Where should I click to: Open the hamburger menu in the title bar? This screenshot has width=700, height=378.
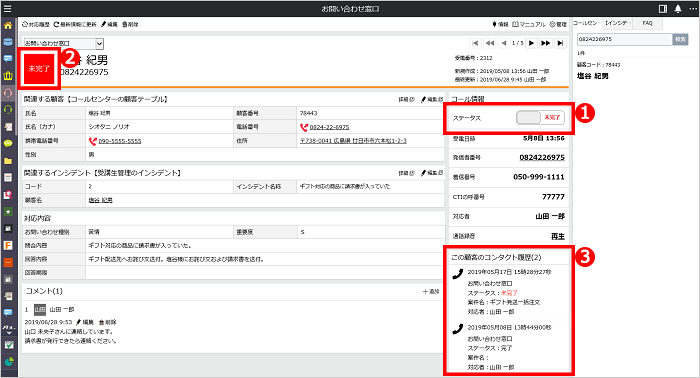click(7, 8)
